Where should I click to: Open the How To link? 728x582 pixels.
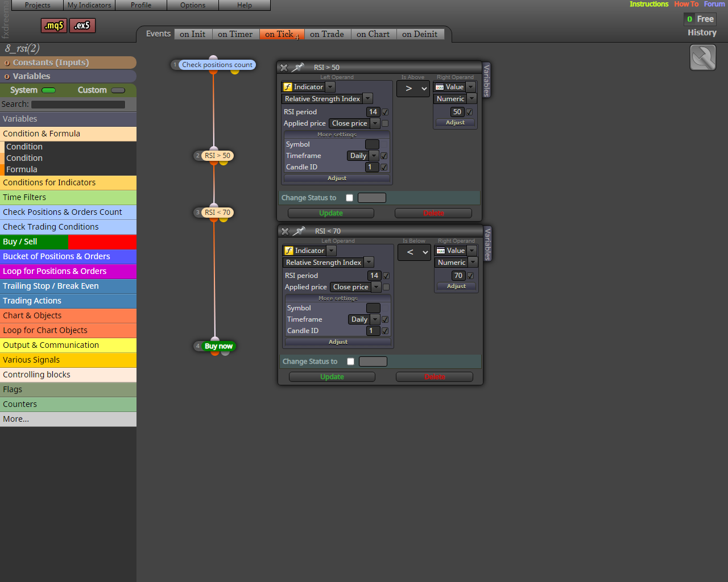(x=686, y=4)
